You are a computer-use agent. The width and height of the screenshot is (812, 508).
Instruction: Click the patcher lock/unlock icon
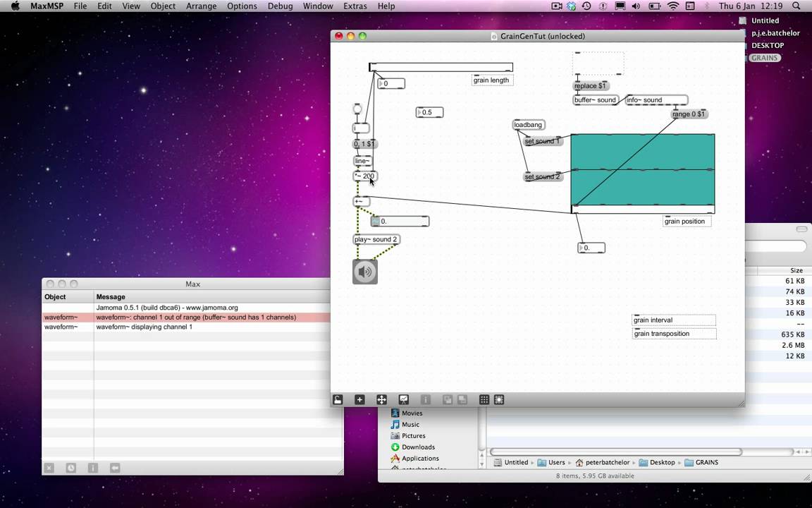[338, 399]
